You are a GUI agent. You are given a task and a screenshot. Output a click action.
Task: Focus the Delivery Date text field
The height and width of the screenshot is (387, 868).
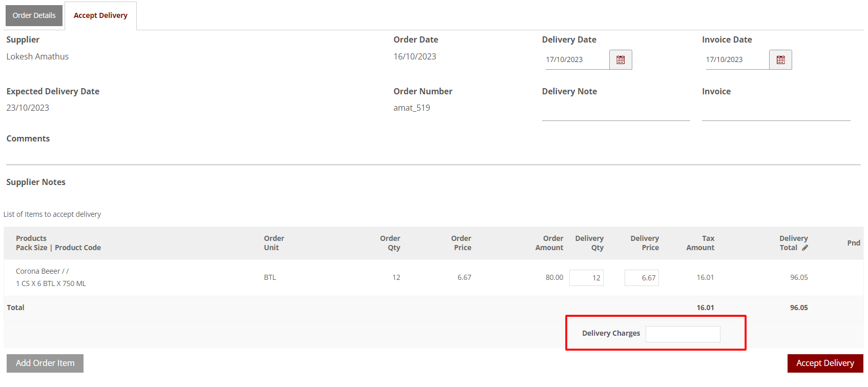click(576, 60)
